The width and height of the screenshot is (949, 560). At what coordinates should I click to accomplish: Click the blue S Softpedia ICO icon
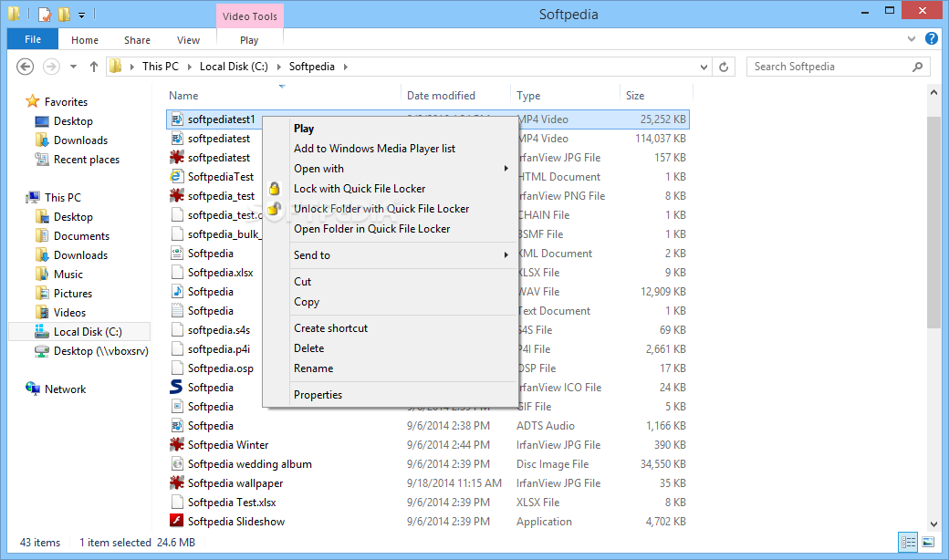176,387
